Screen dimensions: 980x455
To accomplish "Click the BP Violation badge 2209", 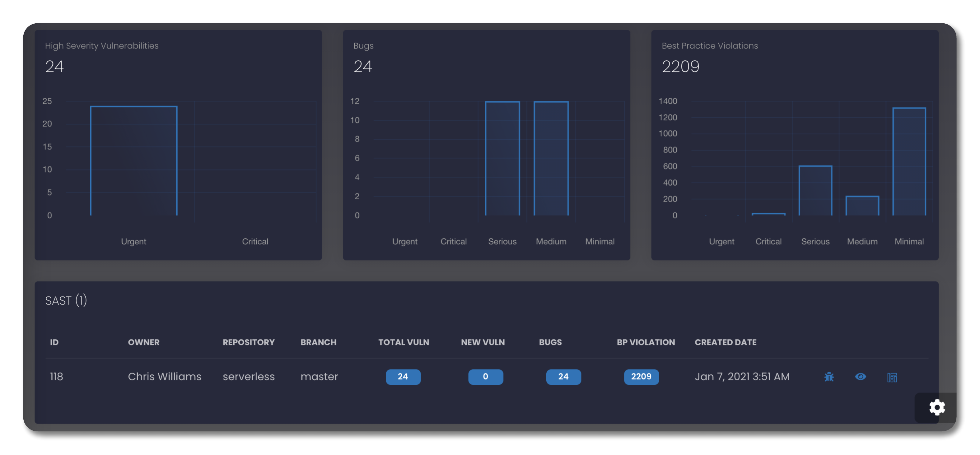I will tap(641, 377).
